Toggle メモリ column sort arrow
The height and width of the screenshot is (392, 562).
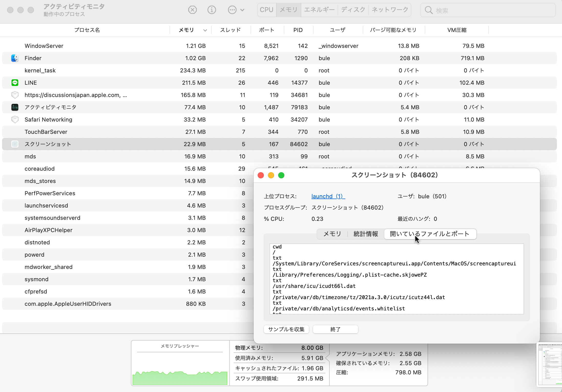[x=205, y=30]
